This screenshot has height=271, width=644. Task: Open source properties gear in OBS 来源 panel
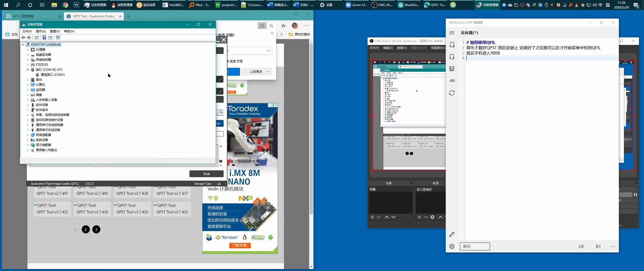(x=432, y=217)
